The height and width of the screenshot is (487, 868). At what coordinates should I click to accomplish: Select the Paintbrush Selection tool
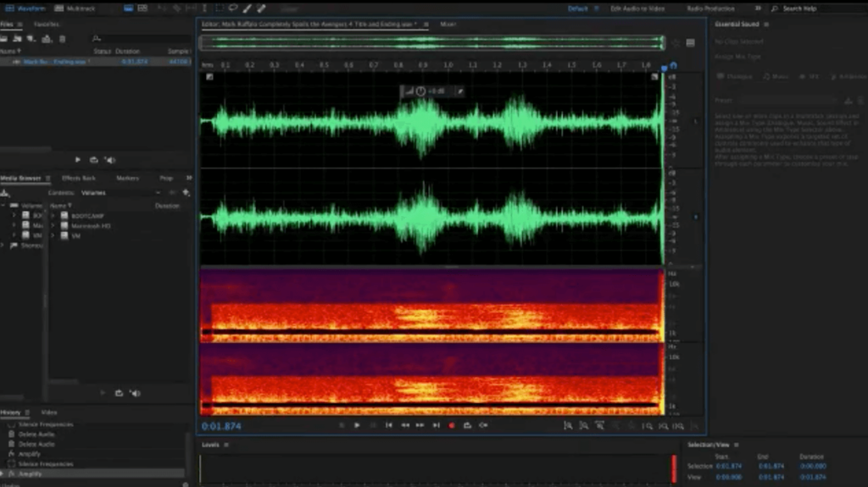point(248,8)
